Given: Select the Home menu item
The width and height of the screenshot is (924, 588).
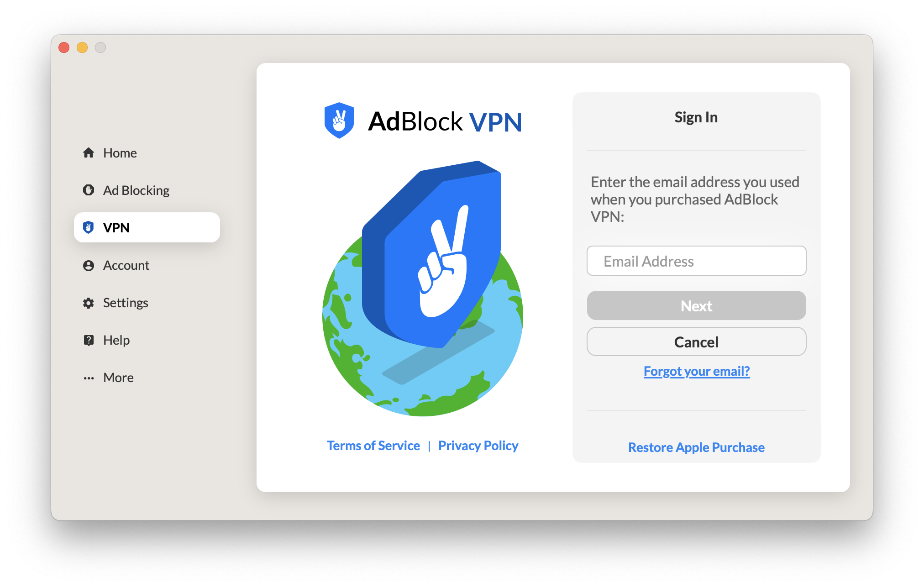Looking at the screenshot, I should tap(120, 153).
